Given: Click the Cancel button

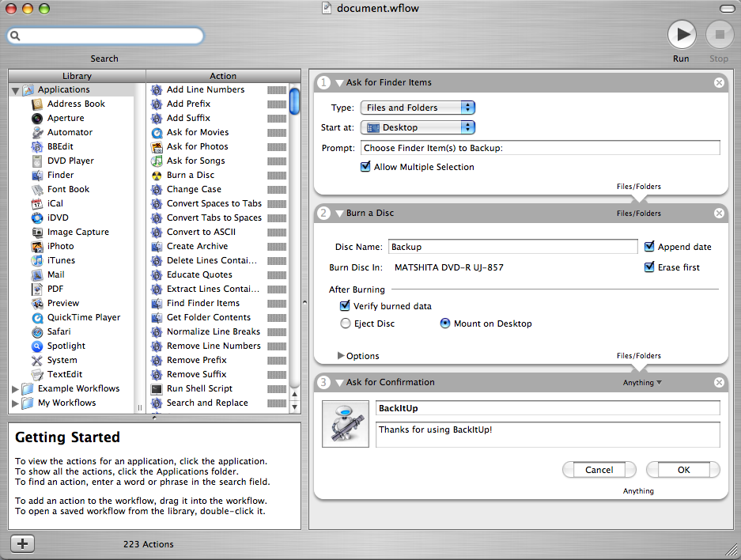Looking at the screenshot, I should pyautogui.click(x=599, y=470).
